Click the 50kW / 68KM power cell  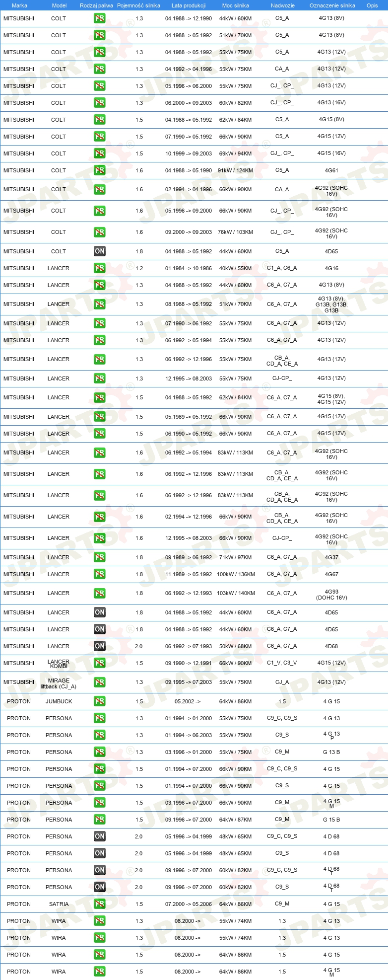(235, 646)
